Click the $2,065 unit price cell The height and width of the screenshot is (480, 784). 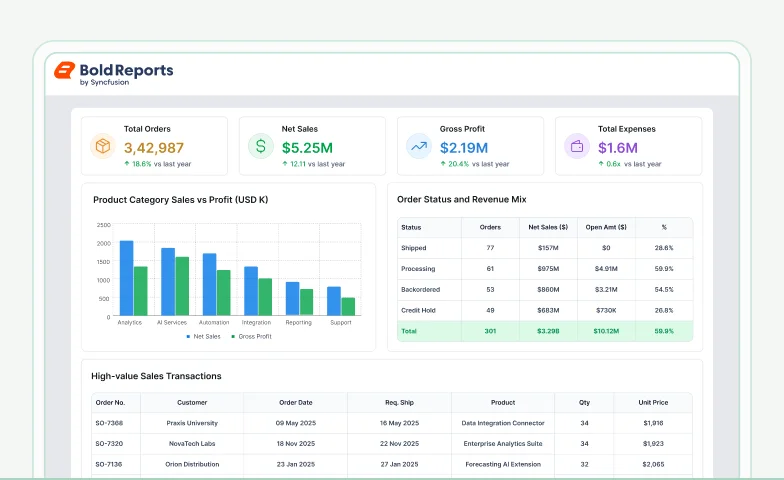653,464
